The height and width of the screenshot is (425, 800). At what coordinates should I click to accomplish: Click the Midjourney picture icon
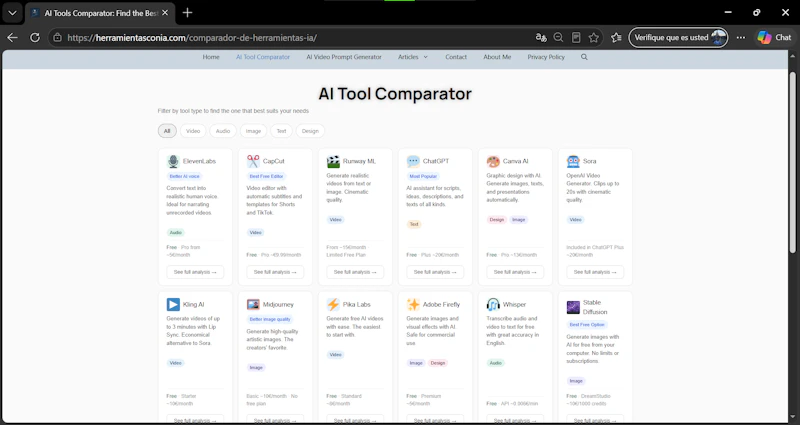coord(253,305)
